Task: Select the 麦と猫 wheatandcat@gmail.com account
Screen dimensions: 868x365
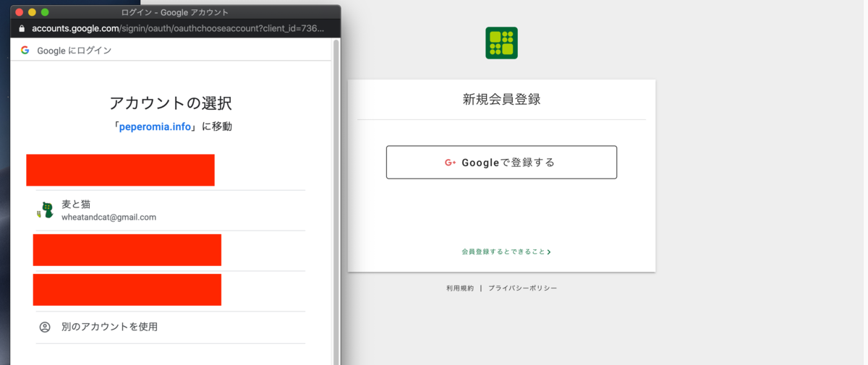Action: click(x=171, y=210)
